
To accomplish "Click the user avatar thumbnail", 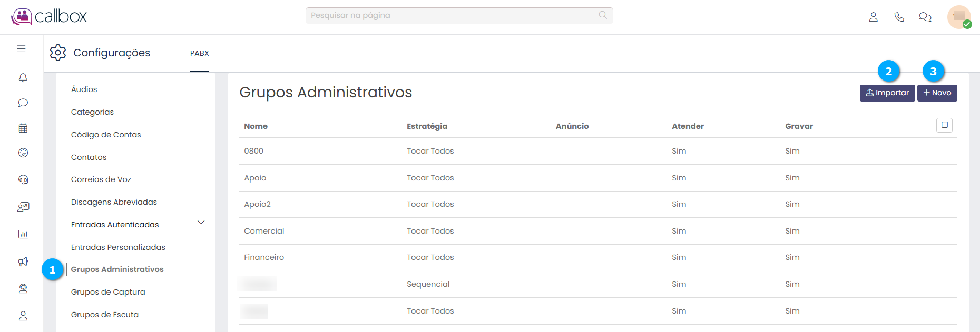I will [958, 17].
